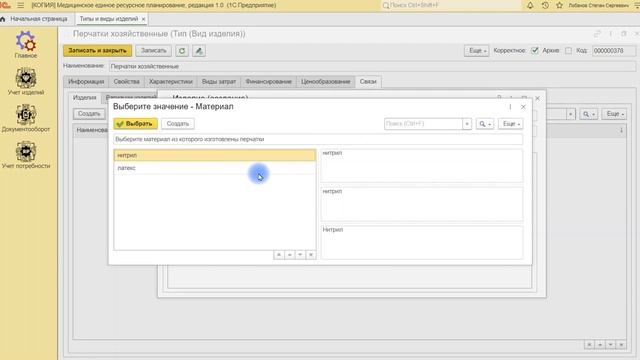Click the Наименование input field

click(372, 66)
